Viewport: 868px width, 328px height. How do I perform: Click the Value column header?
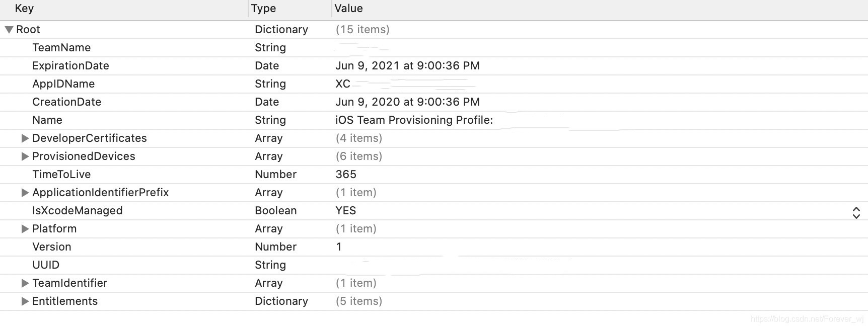348,9
